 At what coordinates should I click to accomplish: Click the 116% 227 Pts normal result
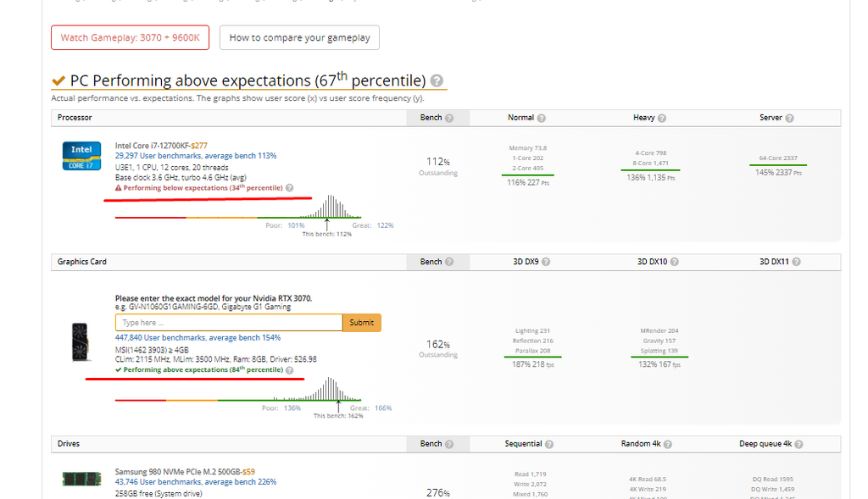[528, 182]
